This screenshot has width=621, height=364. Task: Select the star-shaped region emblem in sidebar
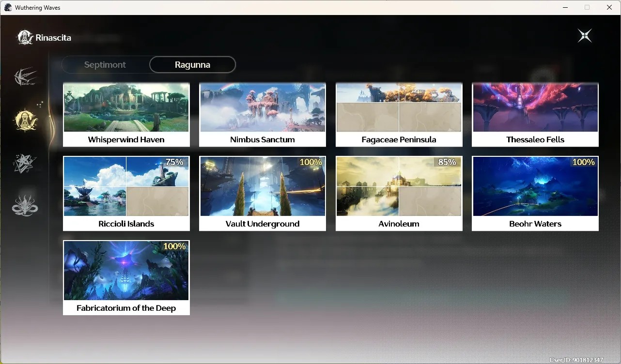(25, 164)
